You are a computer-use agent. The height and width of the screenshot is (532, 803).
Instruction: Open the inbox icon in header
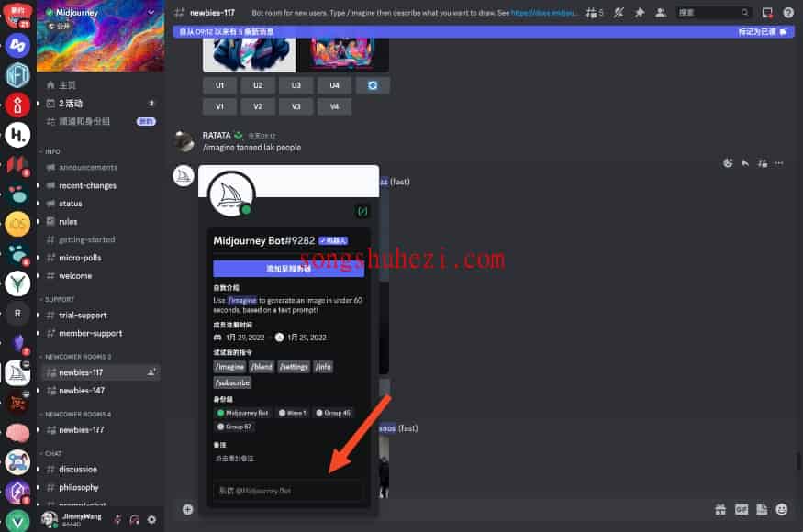tap(767, 12)
